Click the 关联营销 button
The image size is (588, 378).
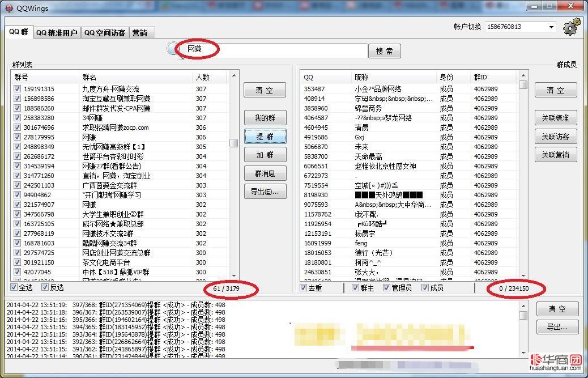tap(556, 155)
